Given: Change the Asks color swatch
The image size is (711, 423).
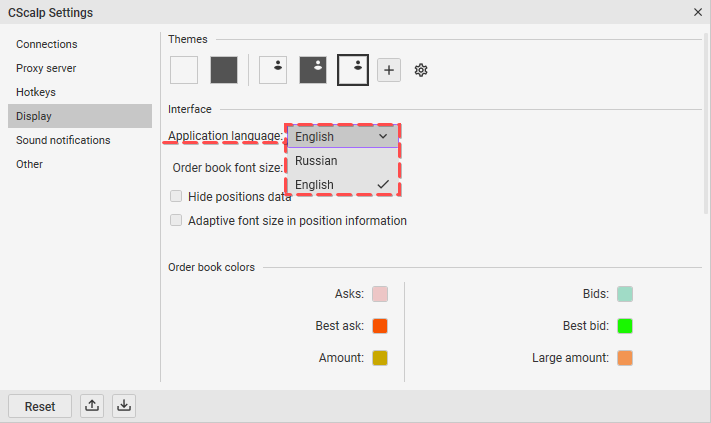Looking at the screenshot, I should [x=380, y=294].
